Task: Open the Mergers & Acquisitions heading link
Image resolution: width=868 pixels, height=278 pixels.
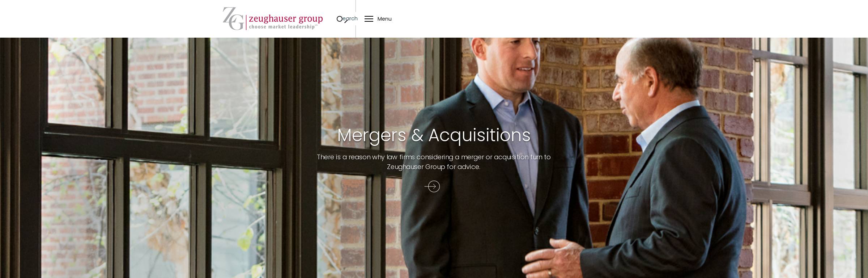Action: click(434, 135)
